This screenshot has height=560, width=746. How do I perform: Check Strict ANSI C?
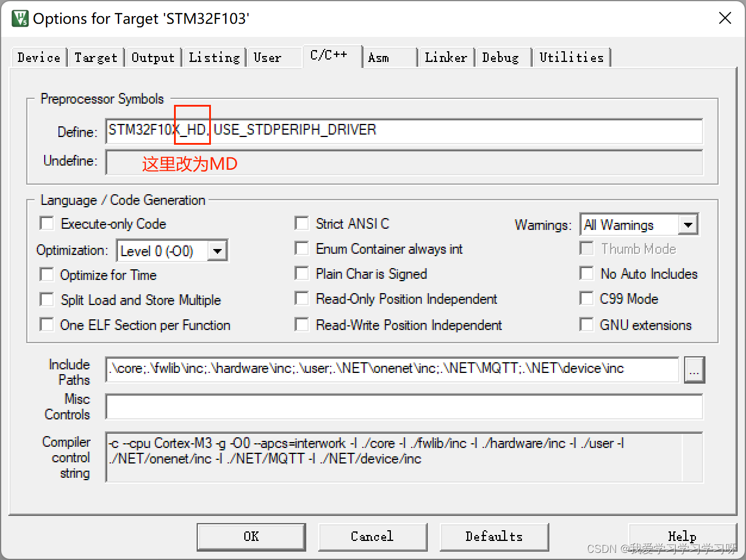point(301,223)
